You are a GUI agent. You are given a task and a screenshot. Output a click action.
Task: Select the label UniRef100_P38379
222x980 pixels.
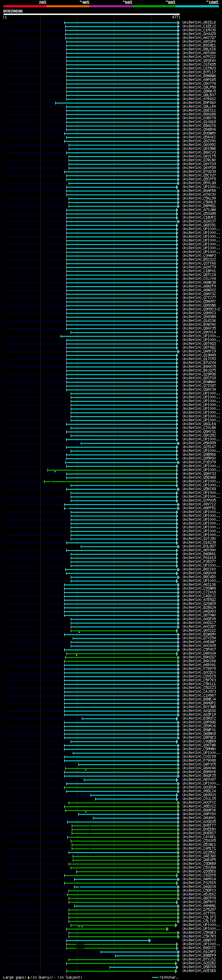point(199,462)
